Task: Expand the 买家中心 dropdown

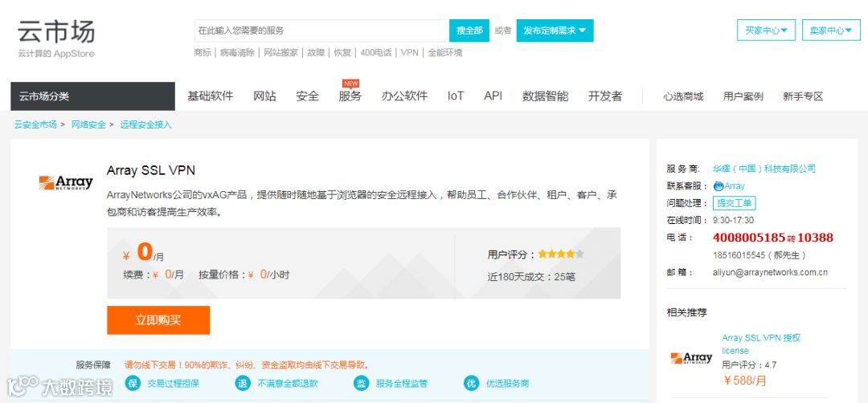Action: 766,31
